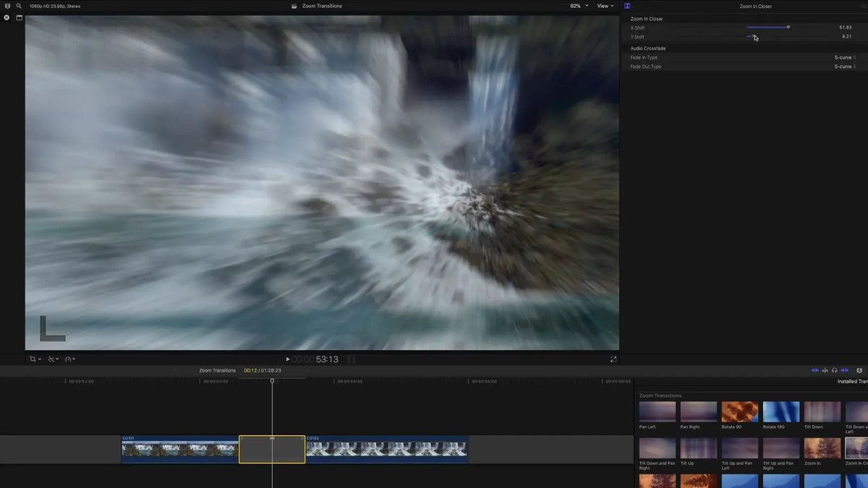
Task: Adjust the Y Shift slider
Action: click(752, 36)
